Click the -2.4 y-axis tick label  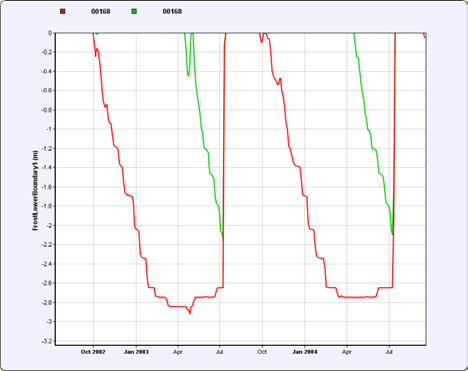[47, 264]
